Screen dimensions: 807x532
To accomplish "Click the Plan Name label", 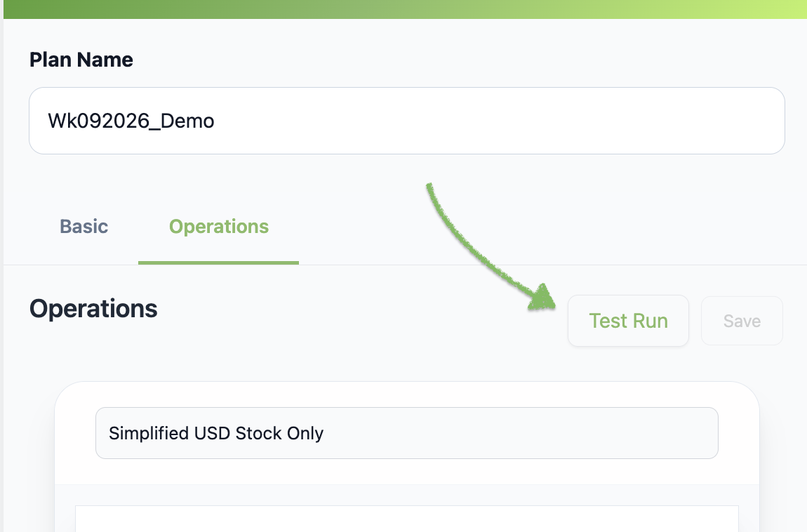I will [x=81, y=60].
